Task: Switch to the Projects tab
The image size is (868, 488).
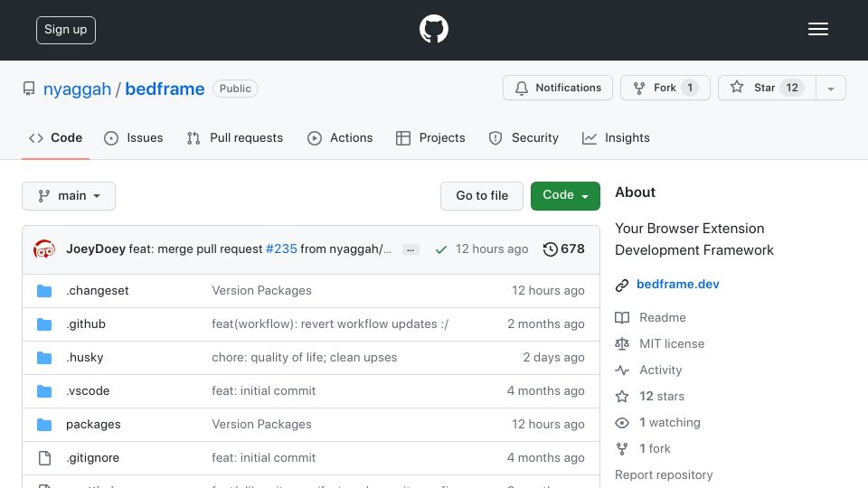Action: tap(430, 137)
